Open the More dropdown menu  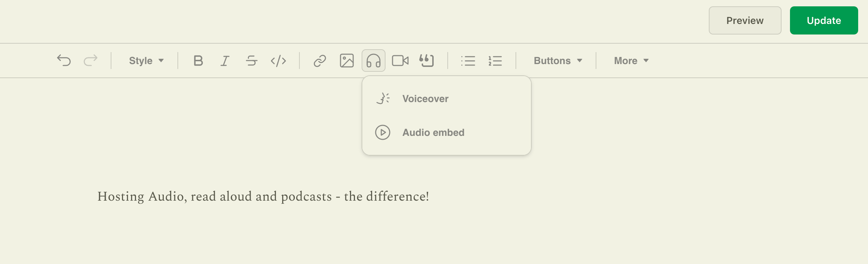click(x=631, y=61)
